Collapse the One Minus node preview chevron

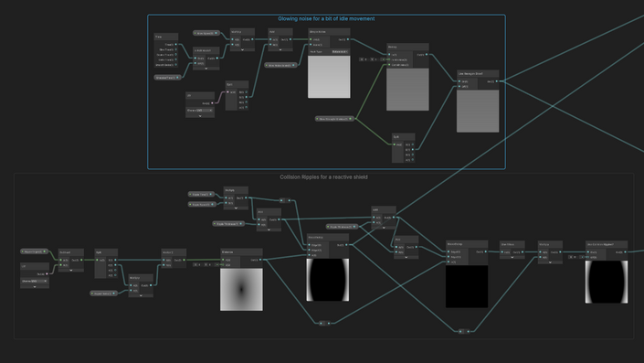512,257
